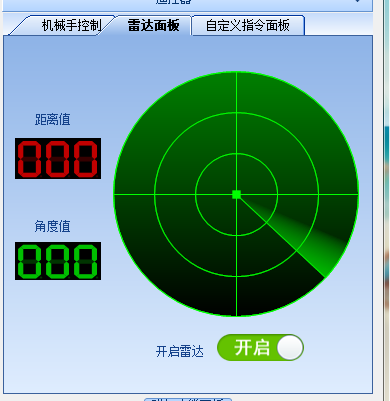Click the red 距离值 LCD display
This screenshot has height=401, width=390.
click(x=58, y=158)
